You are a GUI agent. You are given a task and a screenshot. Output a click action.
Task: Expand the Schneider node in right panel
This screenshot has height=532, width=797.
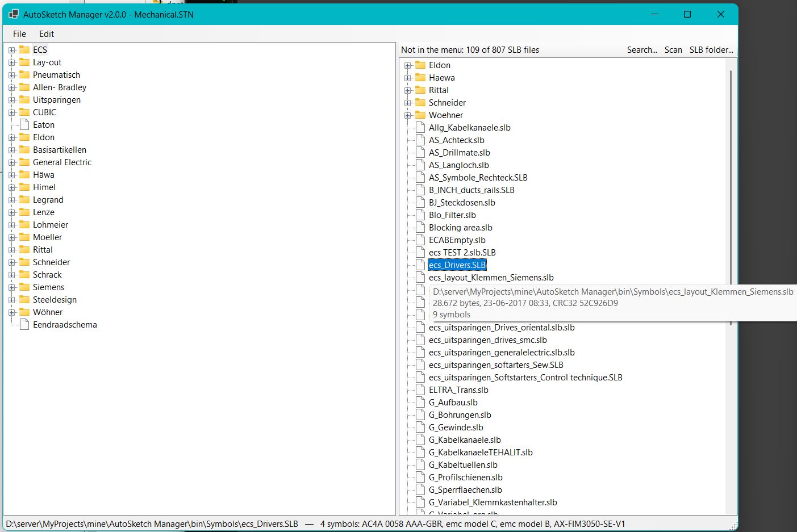(x=408, y=103)
